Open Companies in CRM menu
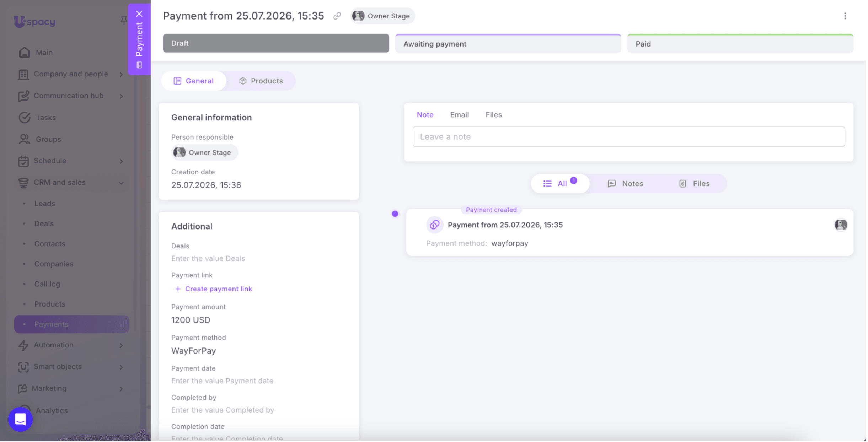Screen dimensions: 868x442 coord(54,264)
